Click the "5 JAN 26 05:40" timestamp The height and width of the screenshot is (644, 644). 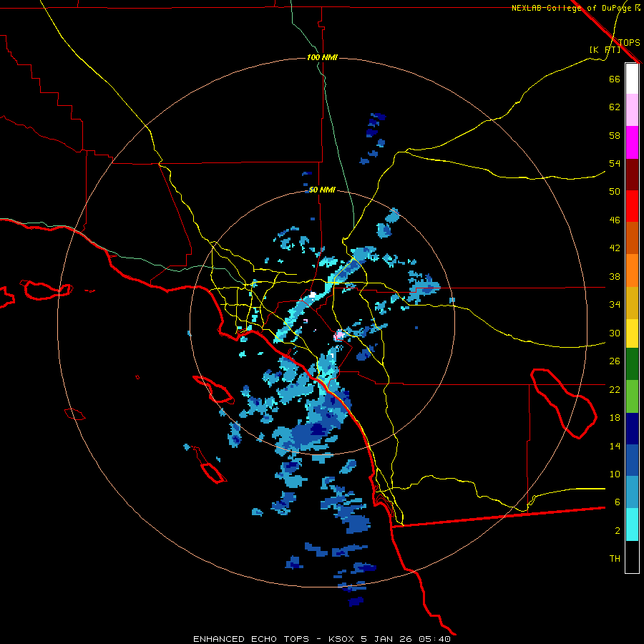click(406, 639)
